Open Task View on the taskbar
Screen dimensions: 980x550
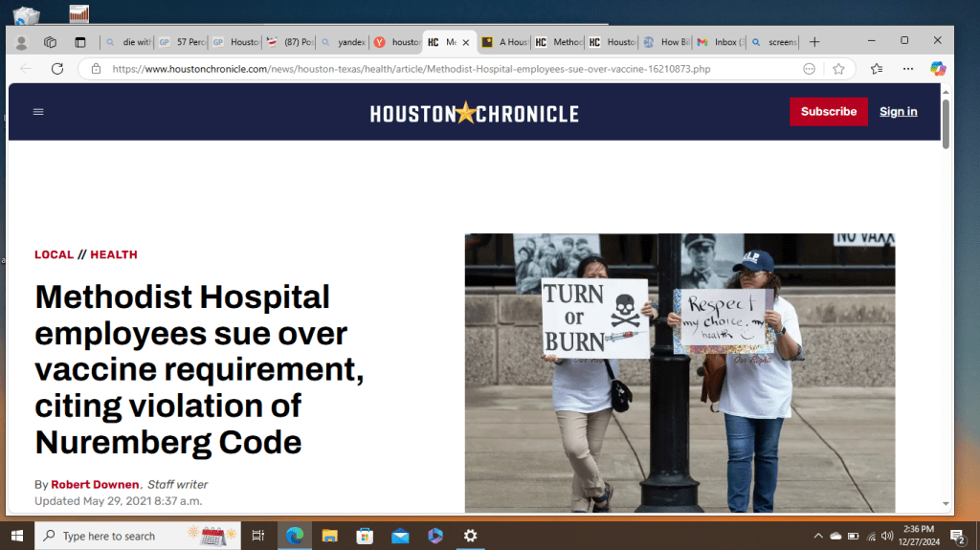click(258, 536)
